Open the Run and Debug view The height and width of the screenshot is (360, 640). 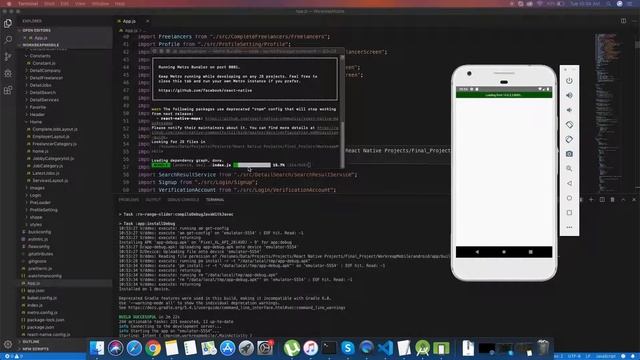[x=8, y=73]
